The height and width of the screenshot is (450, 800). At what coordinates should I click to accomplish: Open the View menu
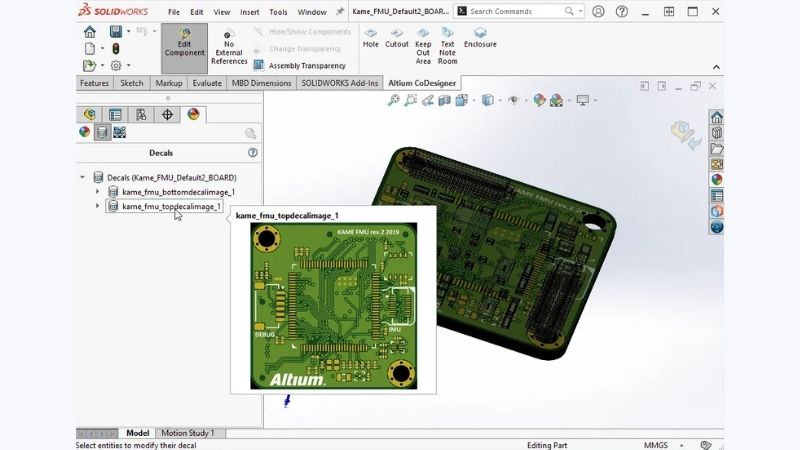[x=221, y=12]
